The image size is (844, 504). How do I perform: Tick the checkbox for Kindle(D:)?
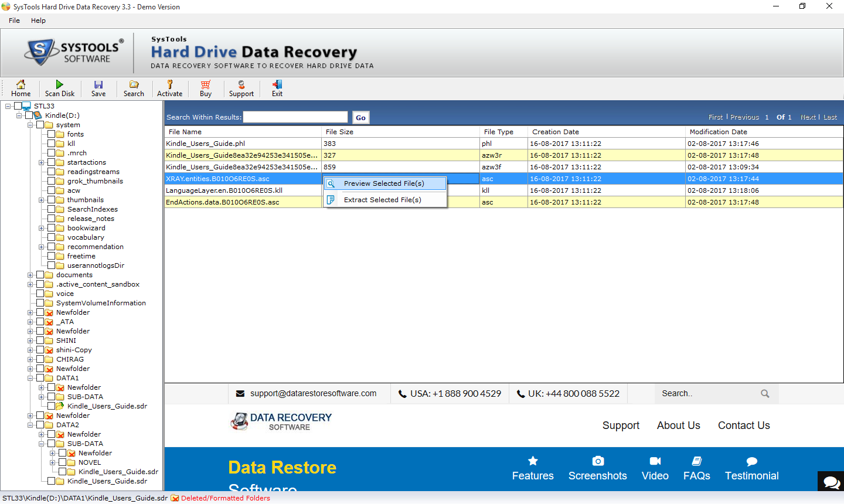(29, 115)
